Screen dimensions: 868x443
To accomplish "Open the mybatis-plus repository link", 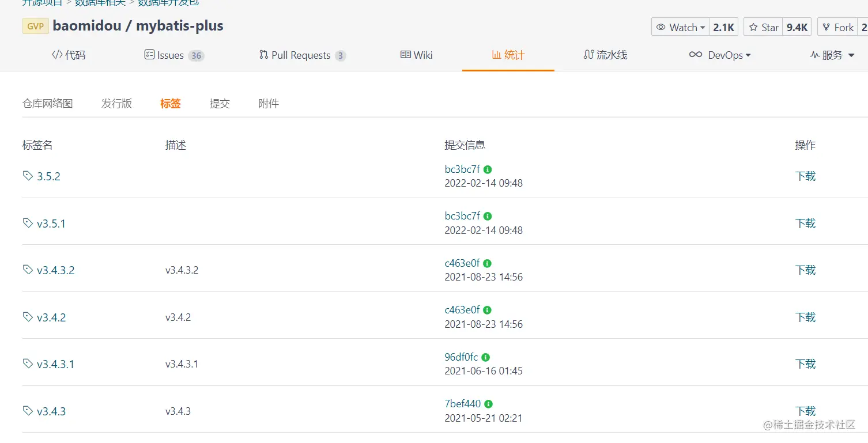I will (180, 26).
